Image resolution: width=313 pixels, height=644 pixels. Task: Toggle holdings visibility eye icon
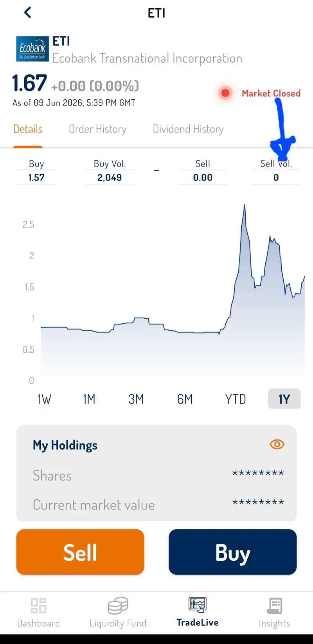(x=277, y=445)
